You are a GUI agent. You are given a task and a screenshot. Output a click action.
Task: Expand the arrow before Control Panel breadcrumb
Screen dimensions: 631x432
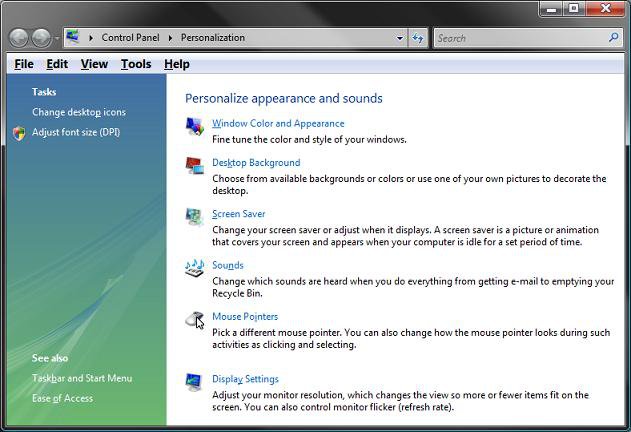[x=91, y=38]
